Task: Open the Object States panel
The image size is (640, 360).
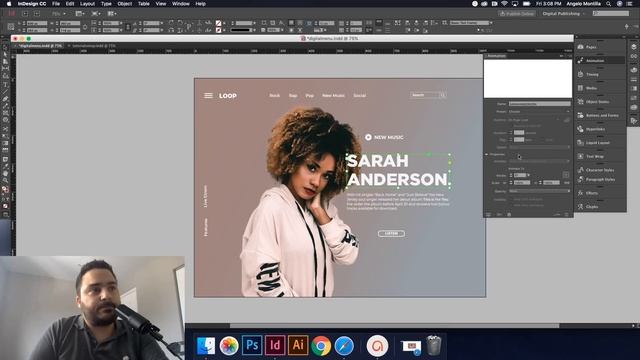Action: coord(600,102)
